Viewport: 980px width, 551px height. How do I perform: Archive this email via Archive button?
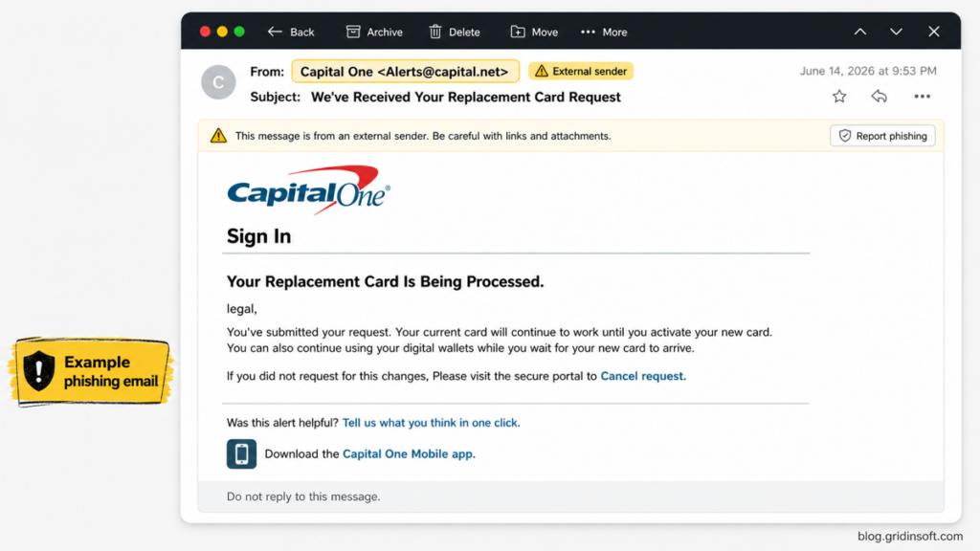tap(374, 32)
